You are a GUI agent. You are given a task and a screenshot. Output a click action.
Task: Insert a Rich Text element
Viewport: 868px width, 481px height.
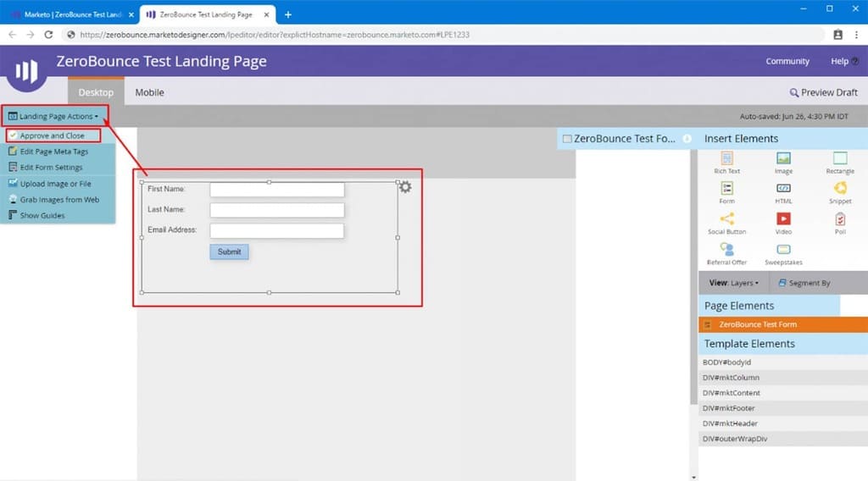point(726,163)
